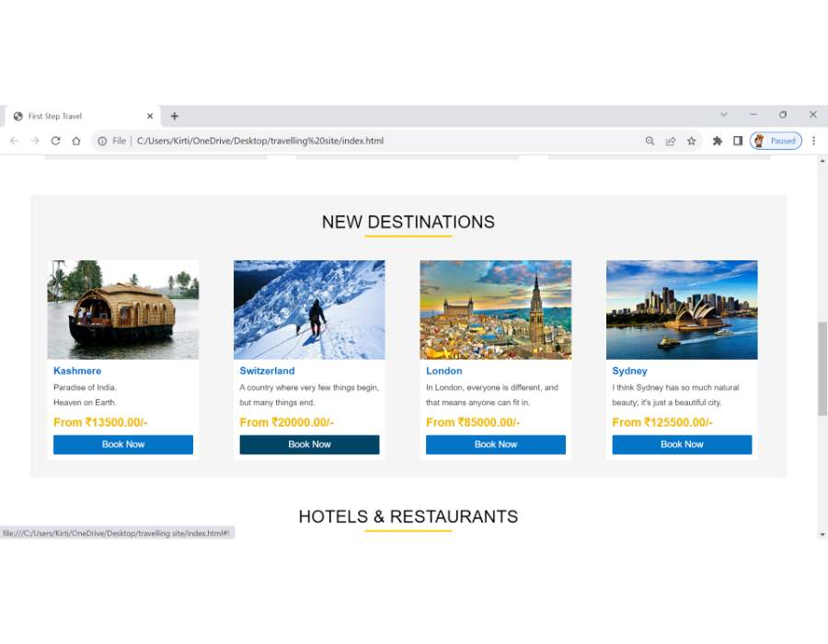Open the Extensions puzzle icon
Screen dimensions: 828x644
[717, 141]
